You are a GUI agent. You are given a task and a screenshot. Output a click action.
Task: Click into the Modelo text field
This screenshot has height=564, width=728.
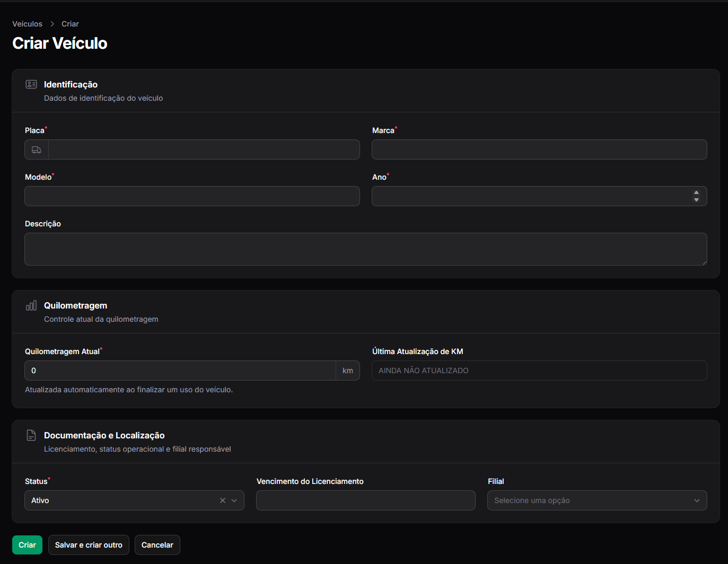click(192, 196)
